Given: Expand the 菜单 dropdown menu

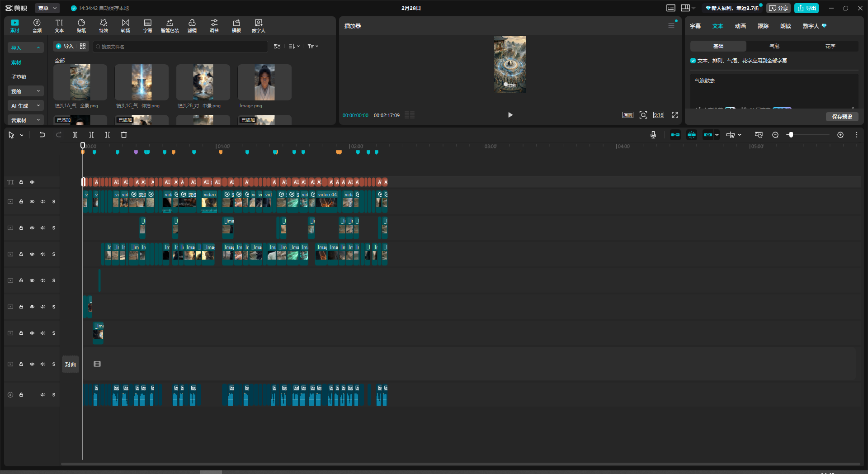Looking at the screenshot, I should coord(47,8).
